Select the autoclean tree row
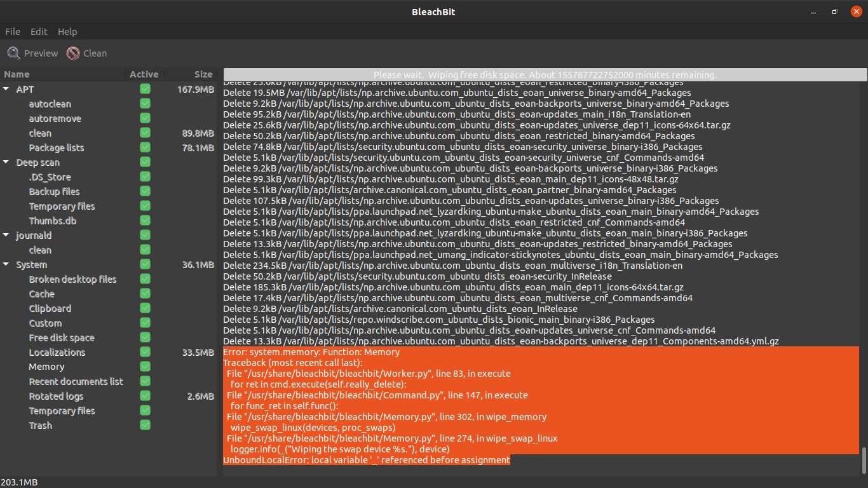The image size is (868, 488). click(x=109, y=104)
